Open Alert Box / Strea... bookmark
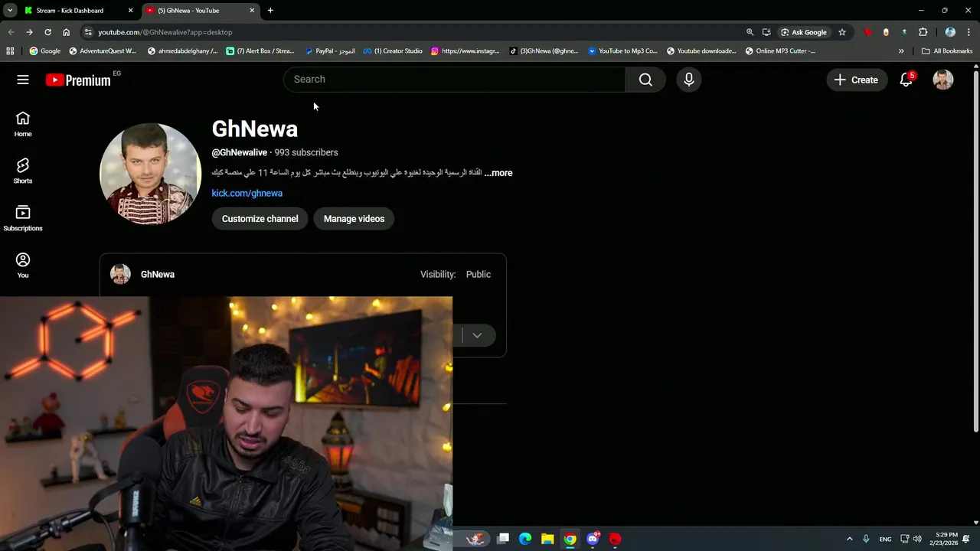The width and height of the screenshot is (980, 551). click(x=260, y=51)
